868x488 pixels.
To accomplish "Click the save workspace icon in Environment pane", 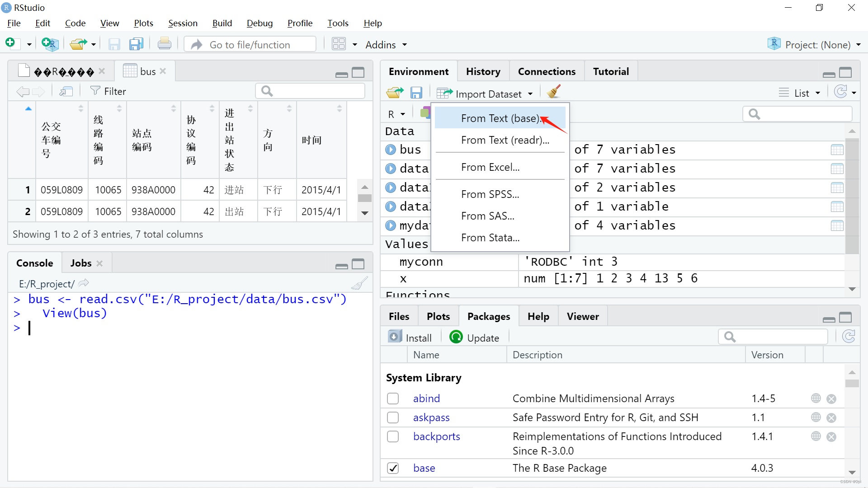I will (x=416, y=93).
